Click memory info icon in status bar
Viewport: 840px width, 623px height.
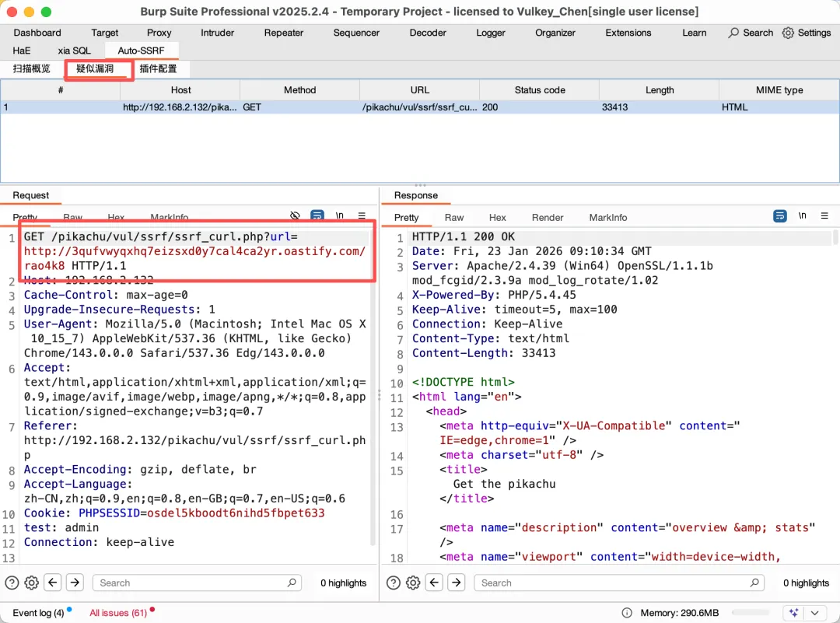pos(627,613)
